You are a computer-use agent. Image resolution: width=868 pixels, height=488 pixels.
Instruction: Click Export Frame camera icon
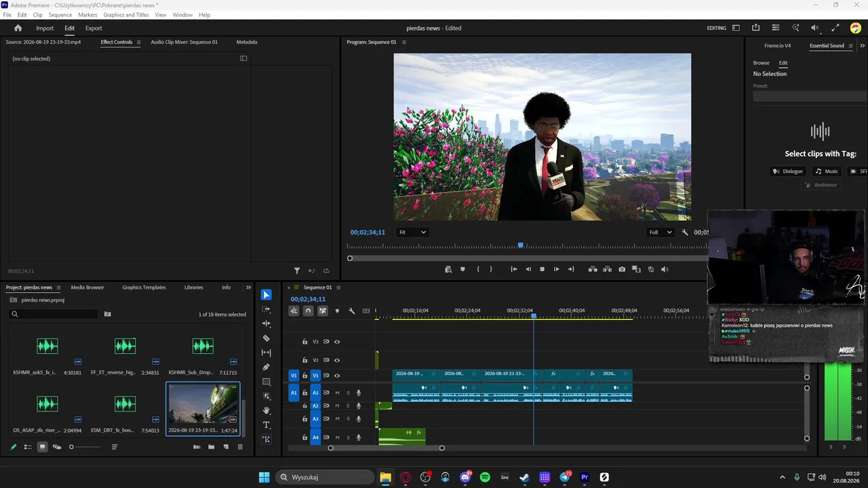(x=622, y=269)
